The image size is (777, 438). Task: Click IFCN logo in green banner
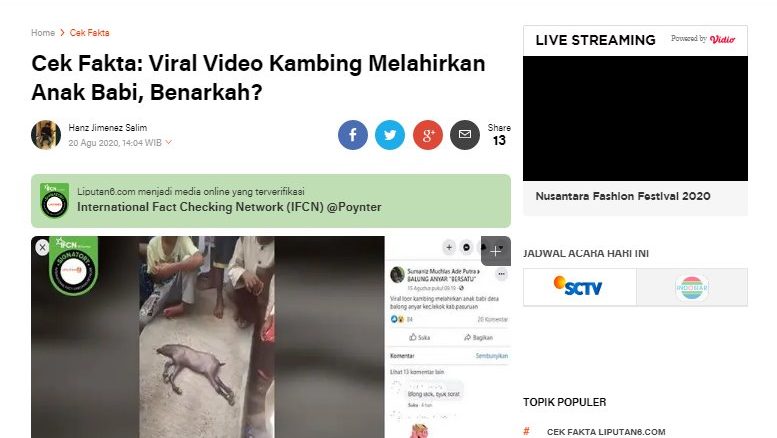(55, 201)
